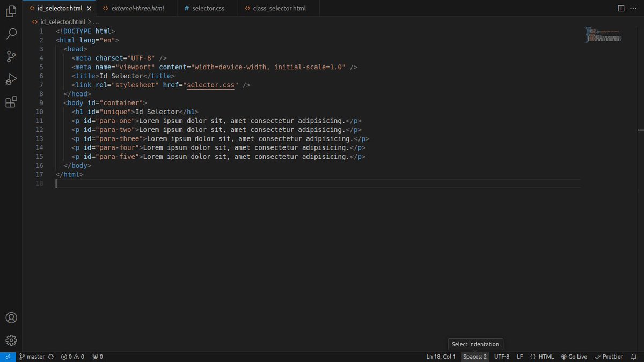Click the "para-five" id on line 15
This screenshot has width=644, height=362.
117,157
